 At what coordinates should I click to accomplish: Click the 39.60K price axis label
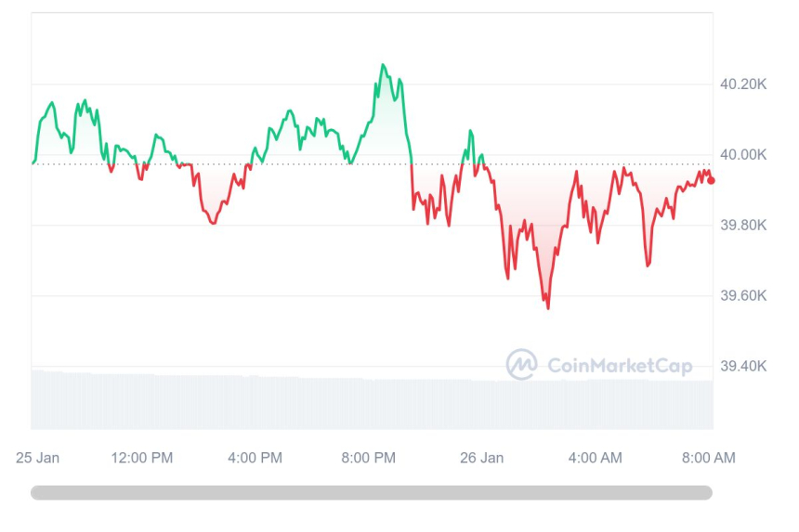click(743, 296)
